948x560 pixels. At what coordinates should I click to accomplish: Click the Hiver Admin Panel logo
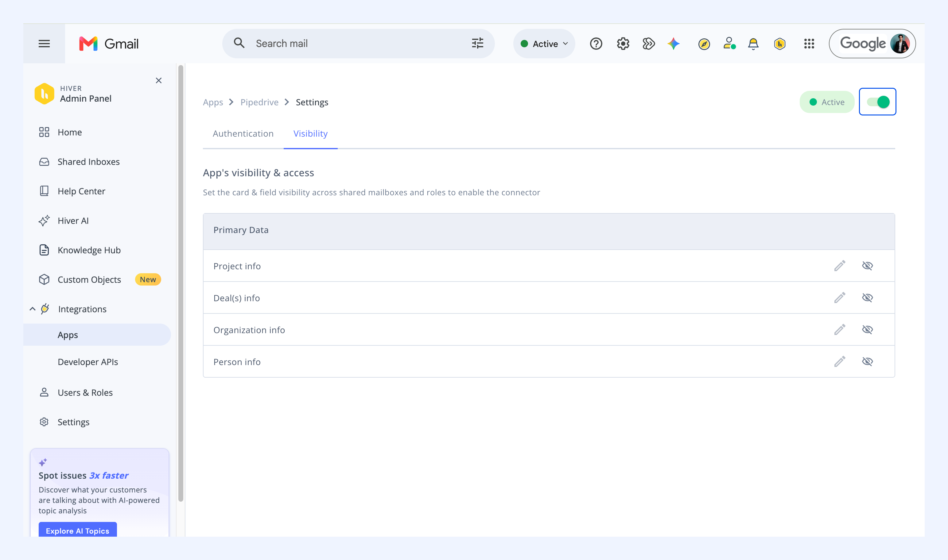(x=44, y=94)
